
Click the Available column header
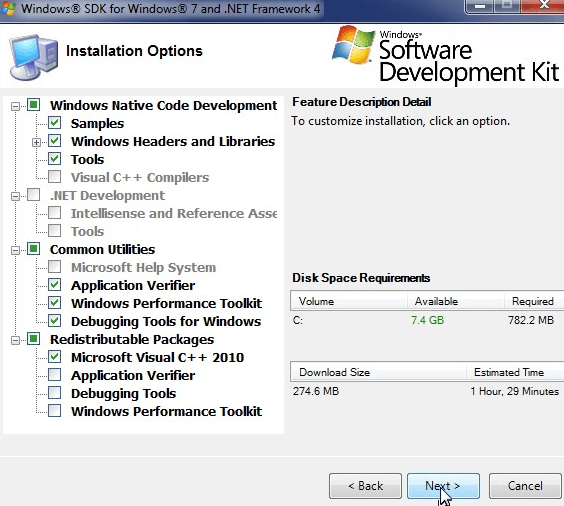[x=455, y=301]
